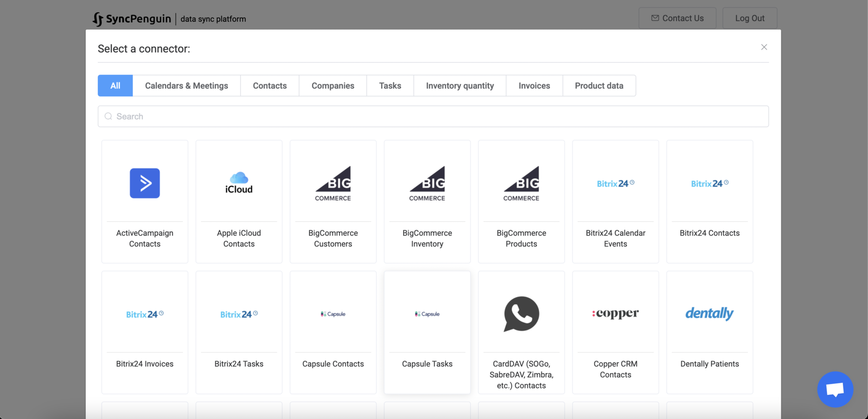Click the CardDAV SOGo SabreDAV Zimbra label
Image resolution: width=868 pixels, height=419 pixels.
[x=522, y=375]
